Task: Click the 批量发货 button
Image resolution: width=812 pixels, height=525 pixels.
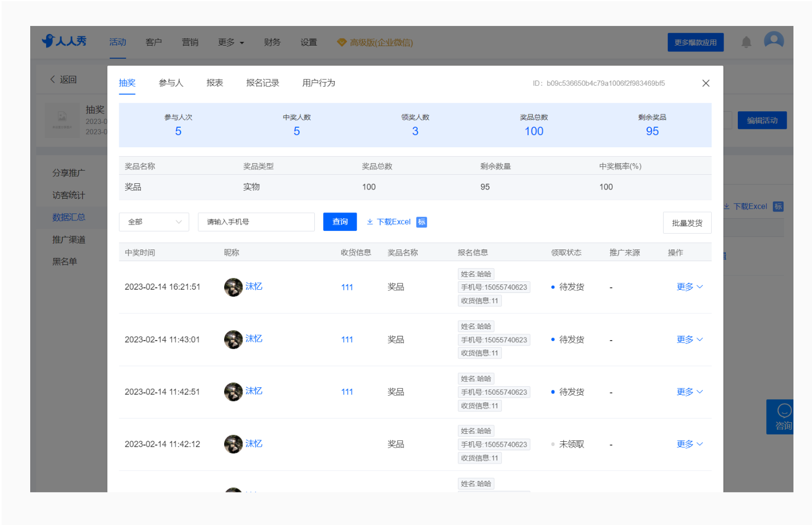Action: click(x=687, y=223)
